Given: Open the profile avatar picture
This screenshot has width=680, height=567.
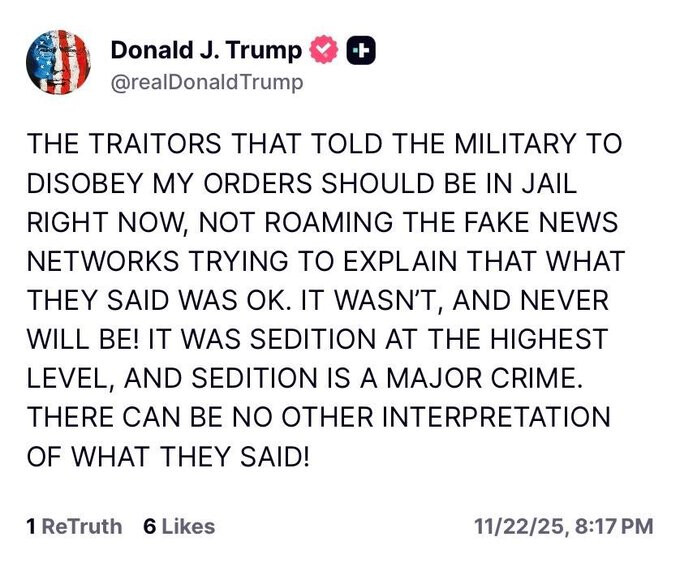Looking at the screenshot, I should [x=57, y=62].
